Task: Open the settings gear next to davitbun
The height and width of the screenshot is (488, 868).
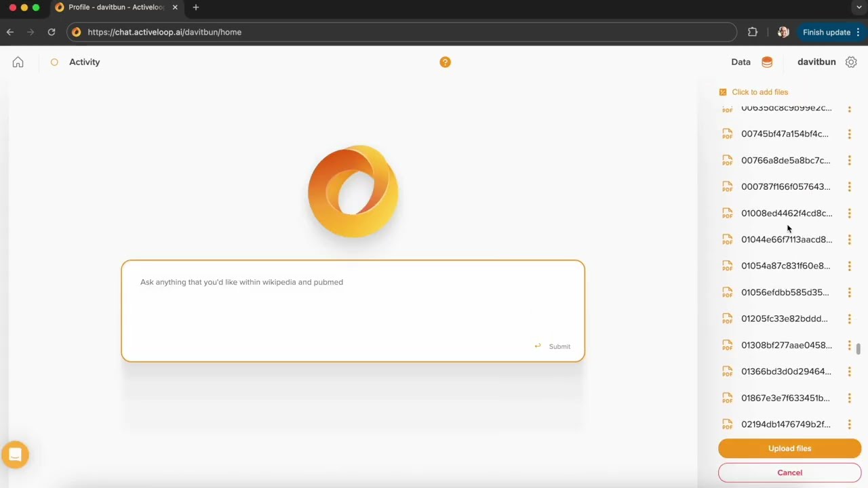Action: coord(851,62)
